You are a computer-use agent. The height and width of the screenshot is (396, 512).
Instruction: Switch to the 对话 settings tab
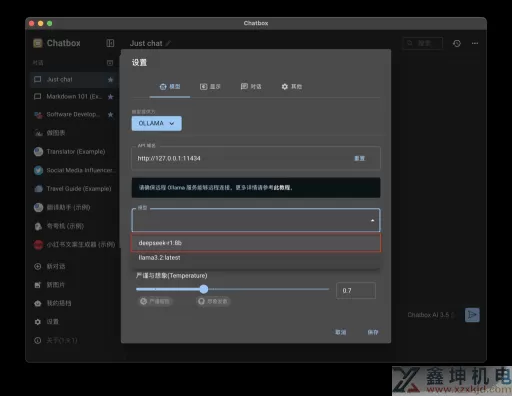pyautogui.click(x=251, y=87)
